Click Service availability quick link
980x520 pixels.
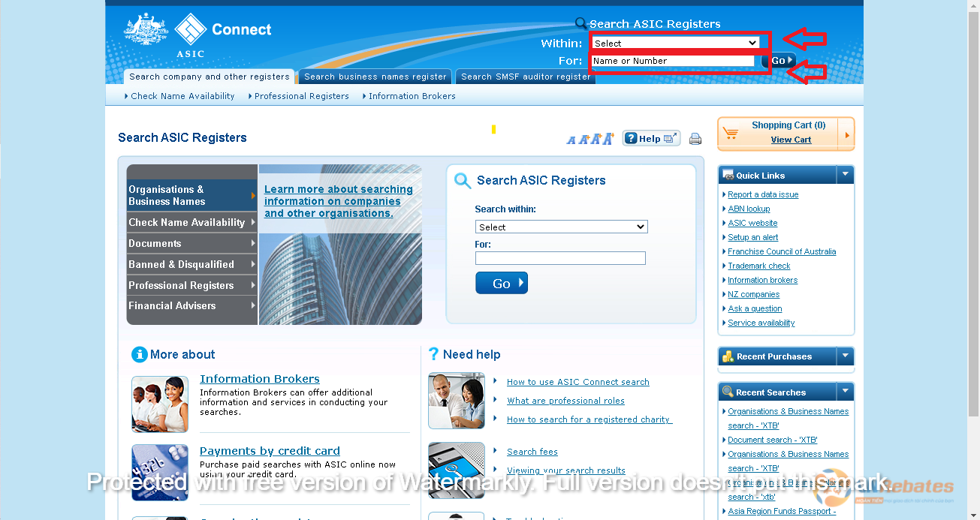tap(761, 323)
